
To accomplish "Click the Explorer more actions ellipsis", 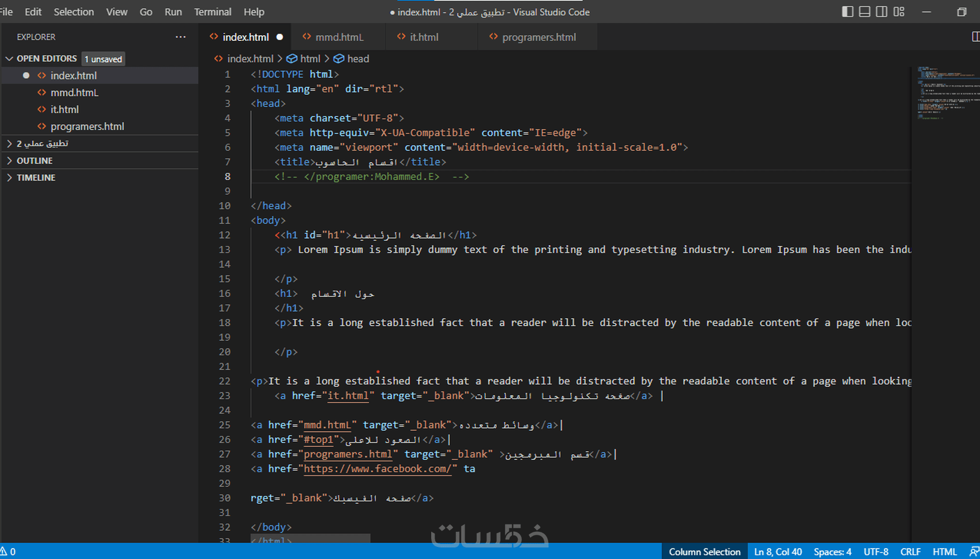I will 180,37.
